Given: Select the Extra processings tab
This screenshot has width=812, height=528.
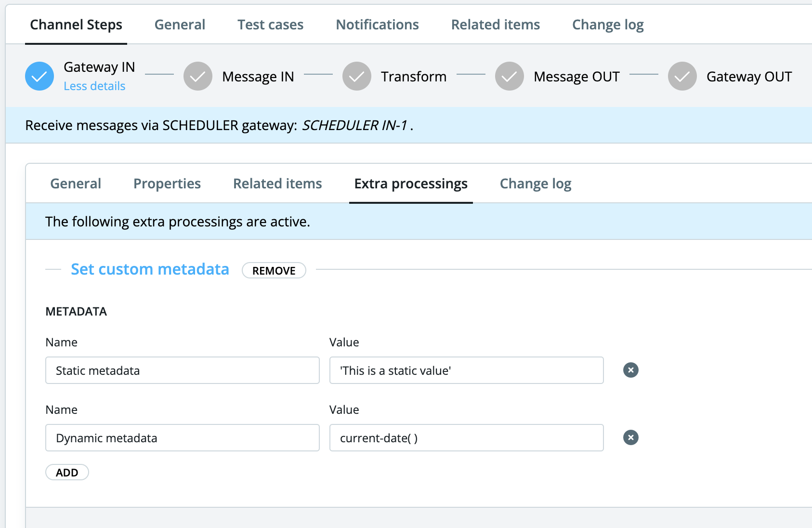Looking at the screenshot, I should click(411, 184).
